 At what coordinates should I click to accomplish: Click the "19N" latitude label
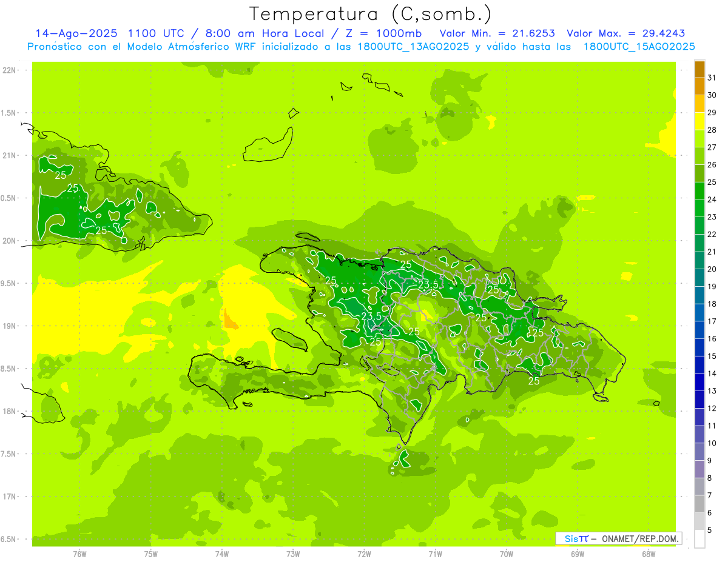click(9, 326)
